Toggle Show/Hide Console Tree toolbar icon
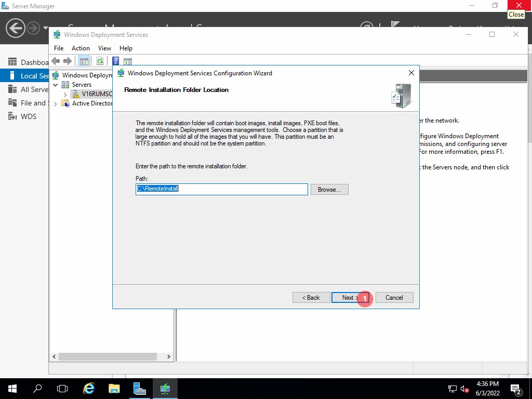This screenshot has height=399, width=532. 83,61
